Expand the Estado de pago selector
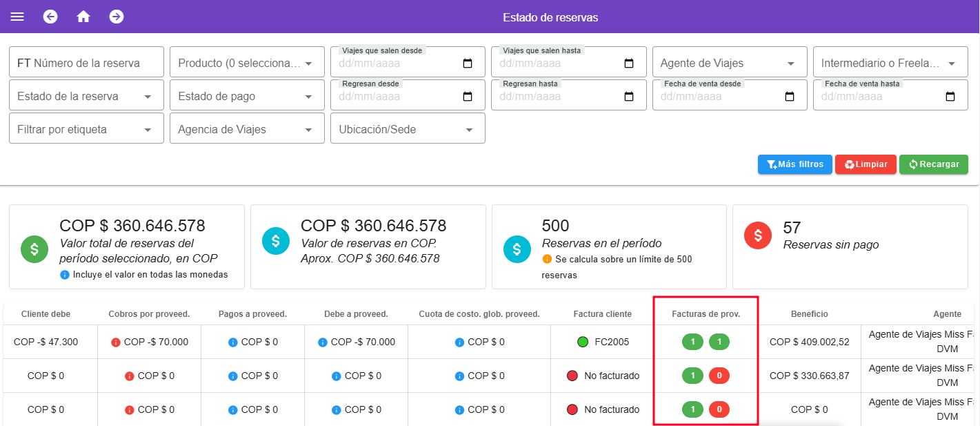This screenshot has width=980, height=426. [246, 95]
